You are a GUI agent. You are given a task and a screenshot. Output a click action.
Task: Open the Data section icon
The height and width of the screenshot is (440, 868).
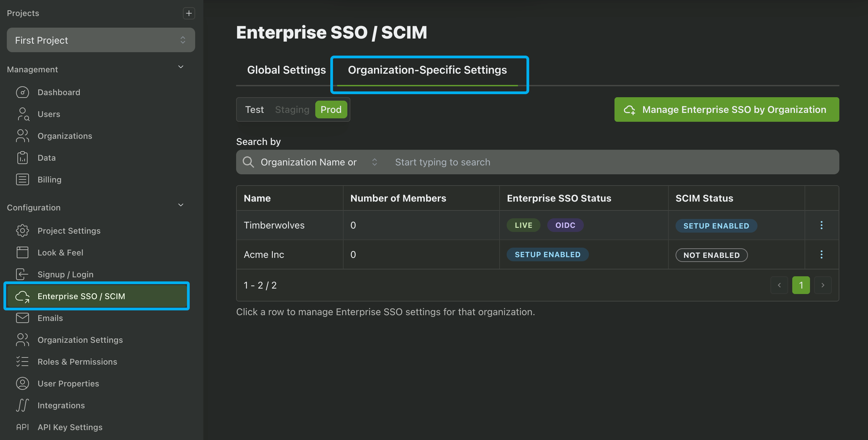[x=22, y=158]
